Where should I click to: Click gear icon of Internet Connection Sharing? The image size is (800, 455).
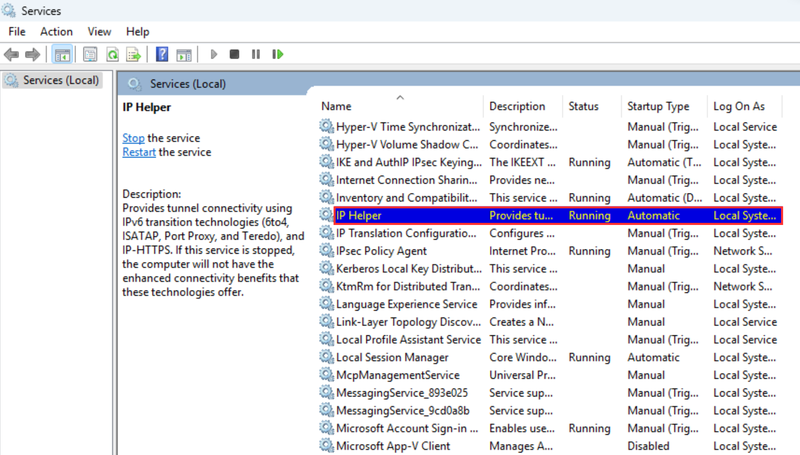point(327,180)
